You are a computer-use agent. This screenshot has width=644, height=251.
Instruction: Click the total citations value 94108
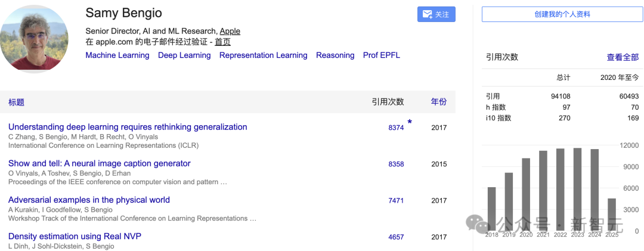(x=560, y=97)
